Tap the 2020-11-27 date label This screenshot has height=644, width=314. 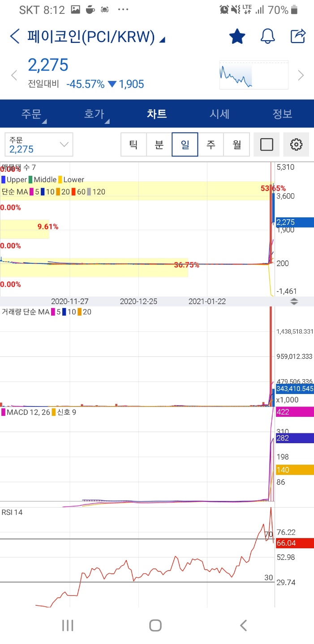[x=70, y=301]
